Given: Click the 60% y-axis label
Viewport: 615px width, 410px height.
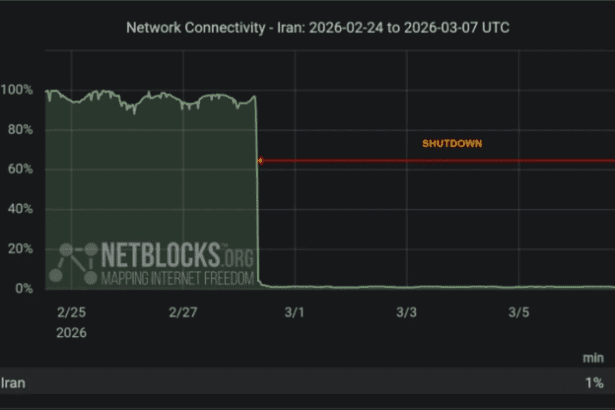Looking at the screenshot, I should tap(20, 170).
